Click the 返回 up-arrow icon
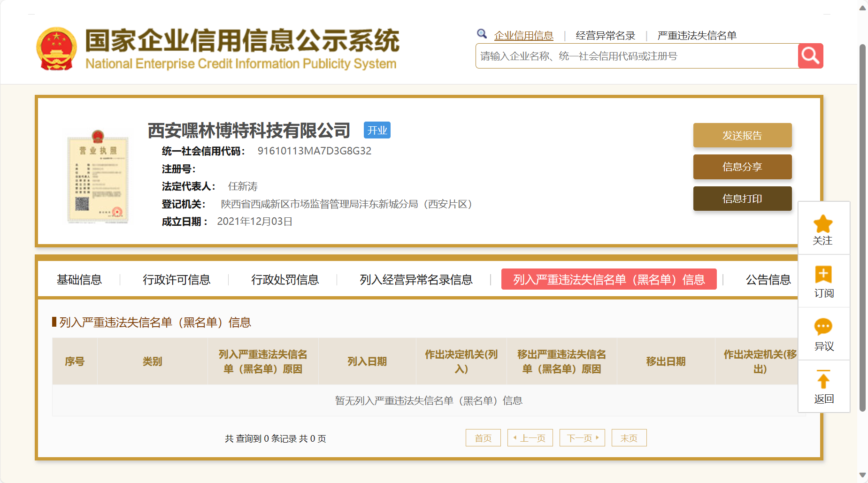 point(823,379)
